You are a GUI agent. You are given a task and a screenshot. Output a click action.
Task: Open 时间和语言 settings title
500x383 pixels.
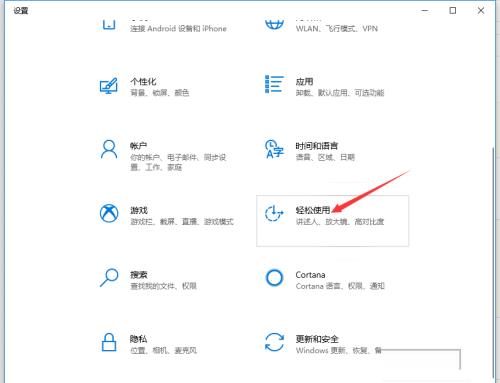317,146
